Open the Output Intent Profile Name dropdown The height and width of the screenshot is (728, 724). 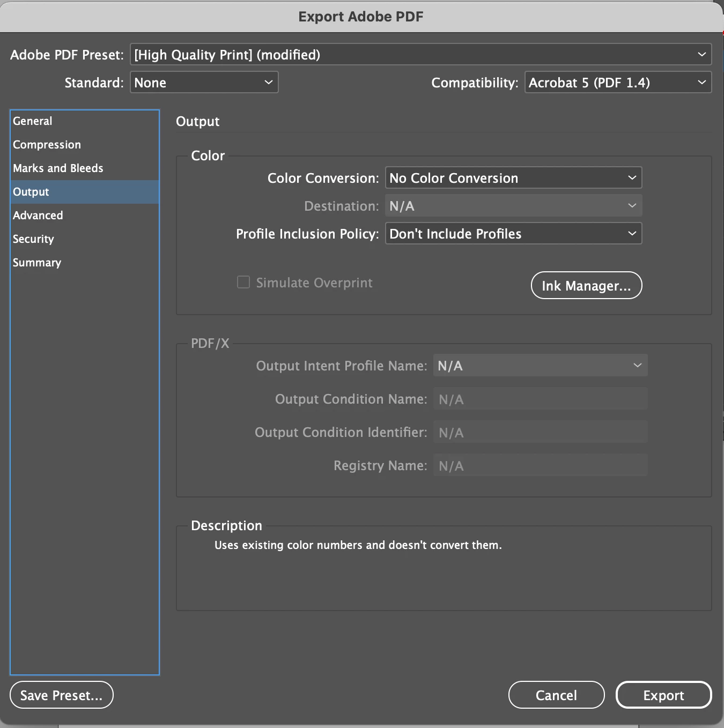[x=540, y=366]
